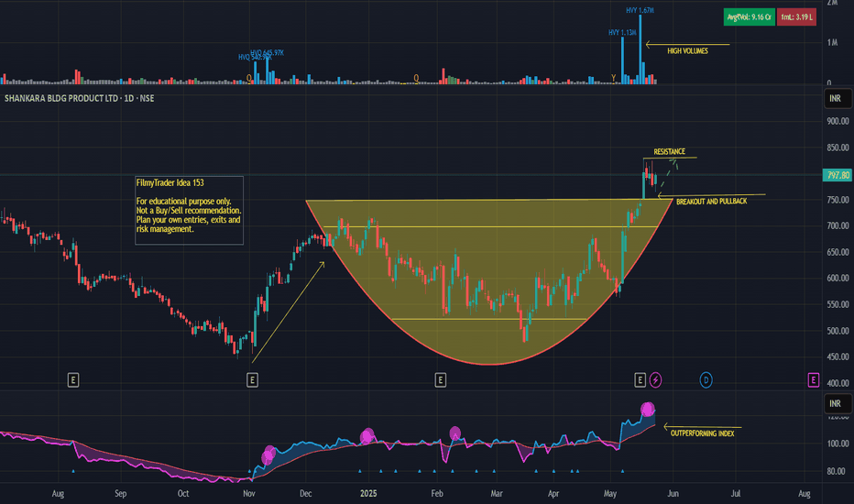Click the 400.00 price axis label
Screen dimensions: 854x504
click(x=838, y=383)
